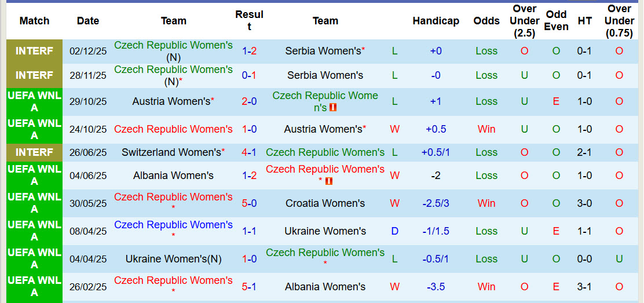Click the INTERF badge for the 02/12/25 match
The height and width of the screenshot is (303, 644).
[x=34, y=51]
